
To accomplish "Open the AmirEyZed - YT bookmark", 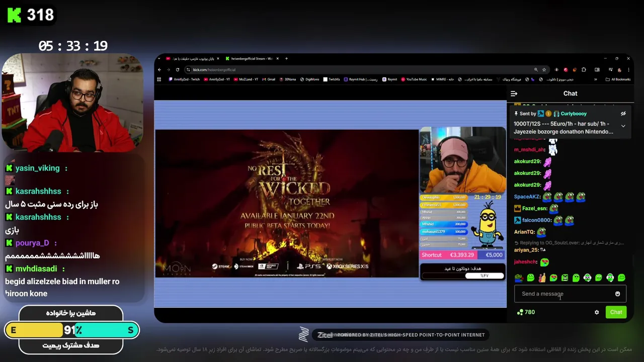I will (217, 79).
